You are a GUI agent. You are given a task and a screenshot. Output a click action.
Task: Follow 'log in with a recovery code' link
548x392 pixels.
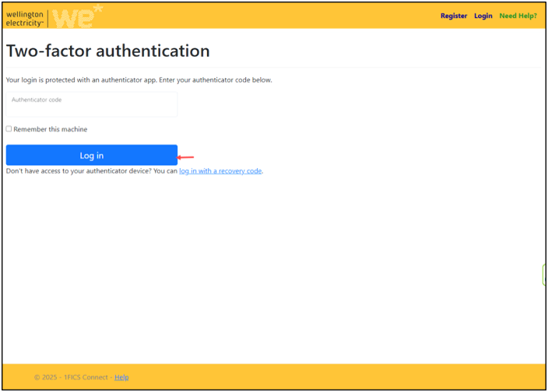point(220,171)
